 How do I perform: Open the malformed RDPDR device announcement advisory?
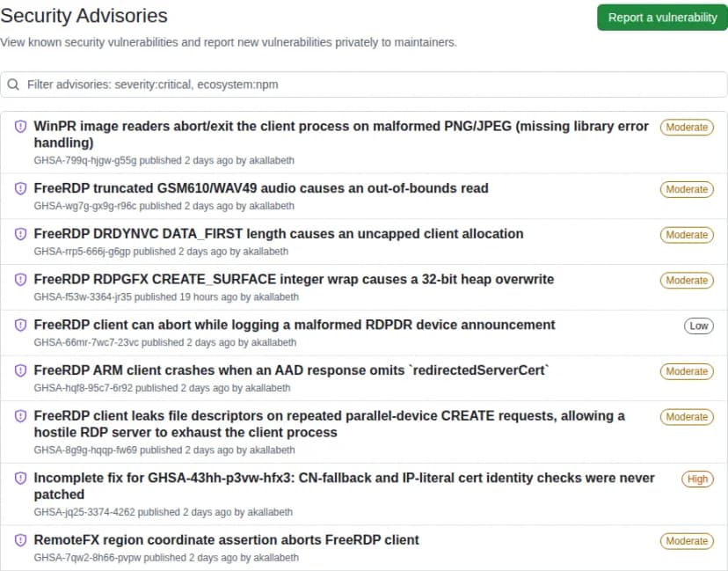click(295, 325)
